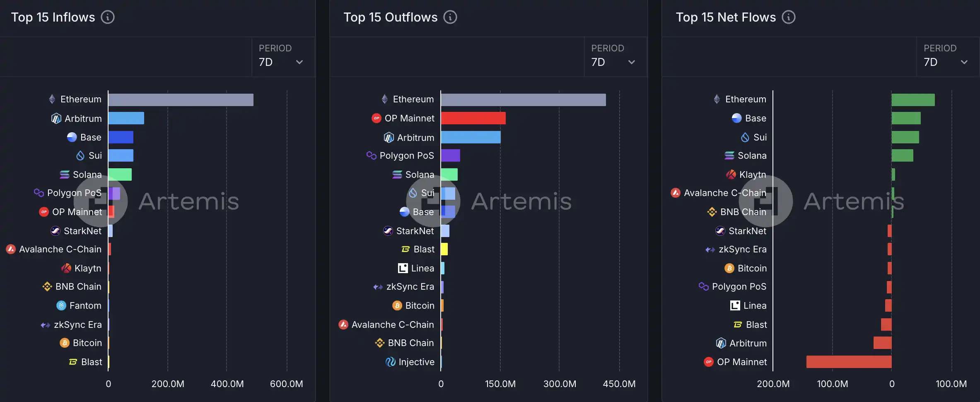Select the green Sui net flow bar
Image resolution: width=980 pixels, height=402 pixels.
coord(905,137)
